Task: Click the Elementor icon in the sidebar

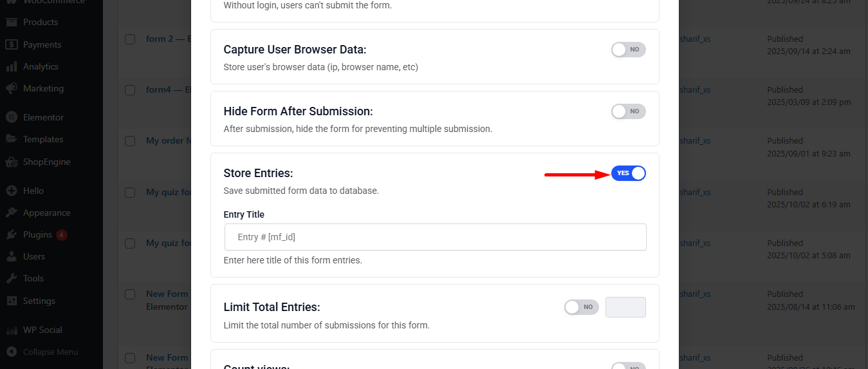Action: click(12, 117)
